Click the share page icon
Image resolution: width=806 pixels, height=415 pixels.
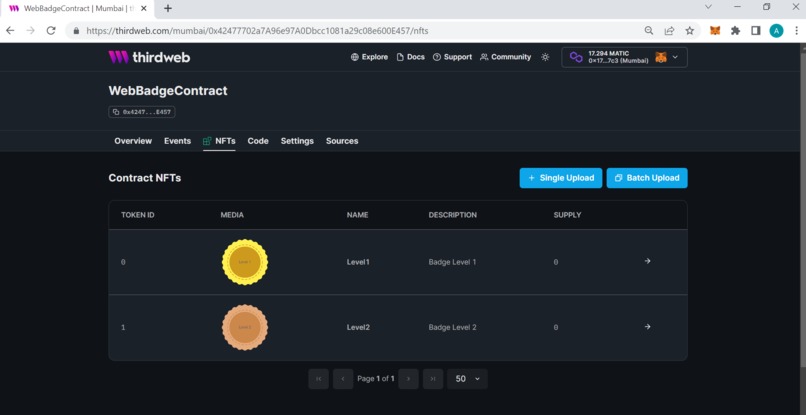coord(669,31)
